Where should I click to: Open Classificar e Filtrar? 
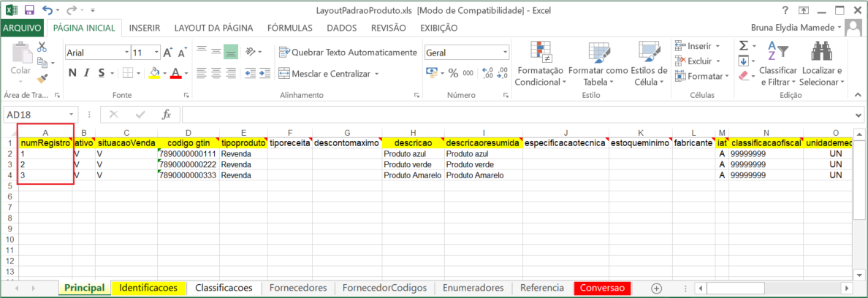778,64
